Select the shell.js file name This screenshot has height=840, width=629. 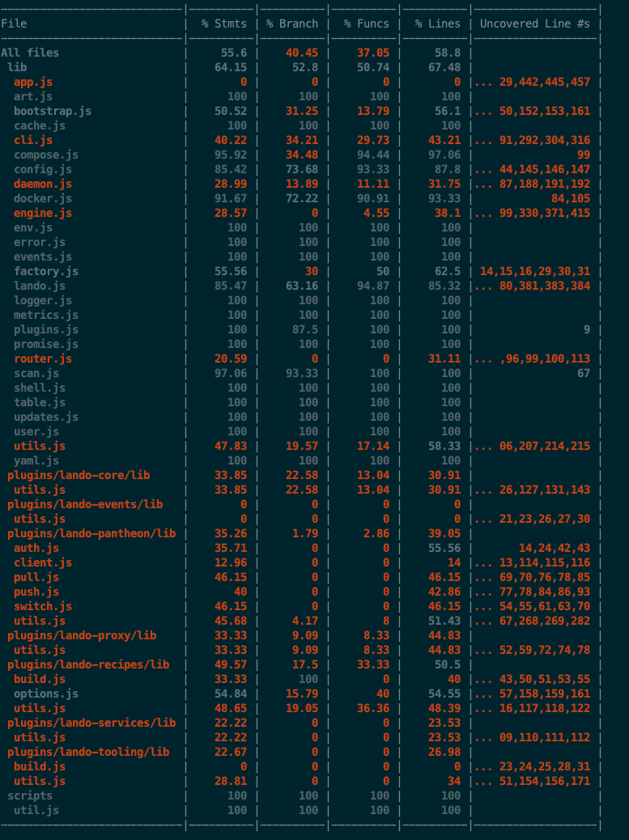point(40,388)
